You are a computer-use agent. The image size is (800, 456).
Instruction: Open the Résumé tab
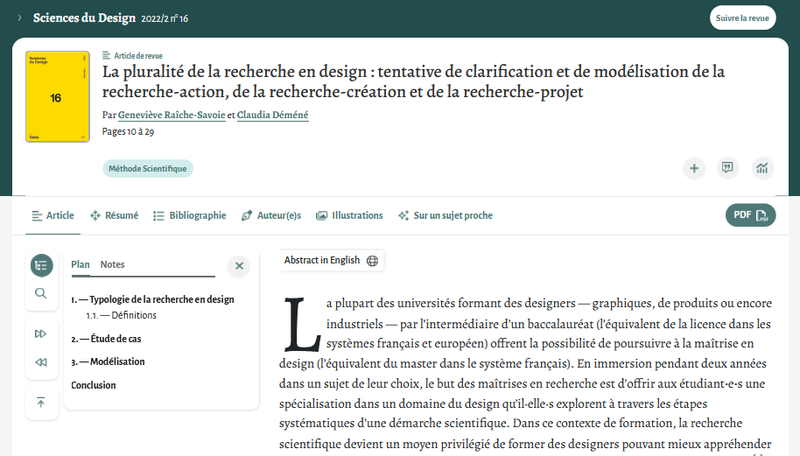coord(114,215)
